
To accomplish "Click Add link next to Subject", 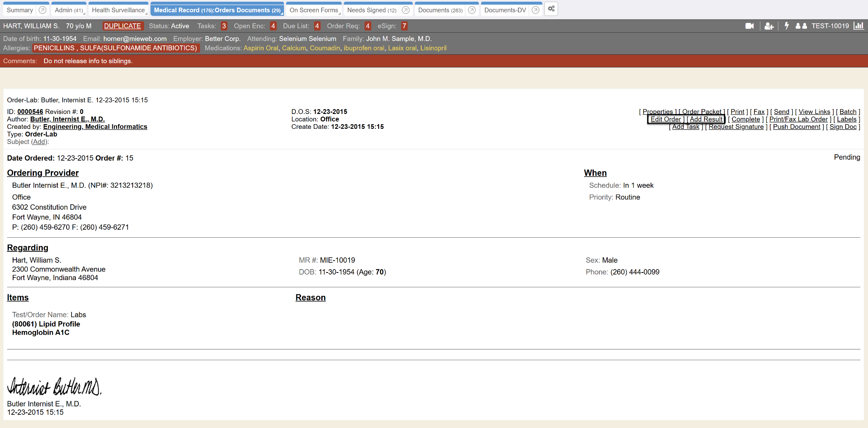I will tap(39, 142).
